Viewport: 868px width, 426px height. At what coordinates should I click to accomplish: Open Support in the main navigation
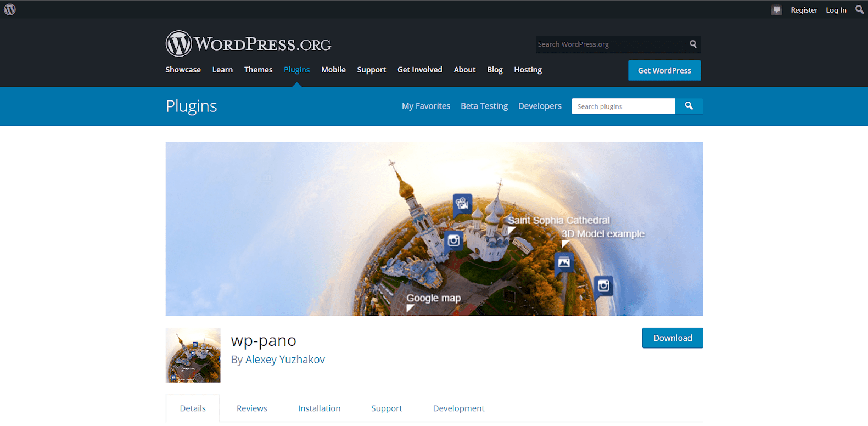[x=372, y=70]
